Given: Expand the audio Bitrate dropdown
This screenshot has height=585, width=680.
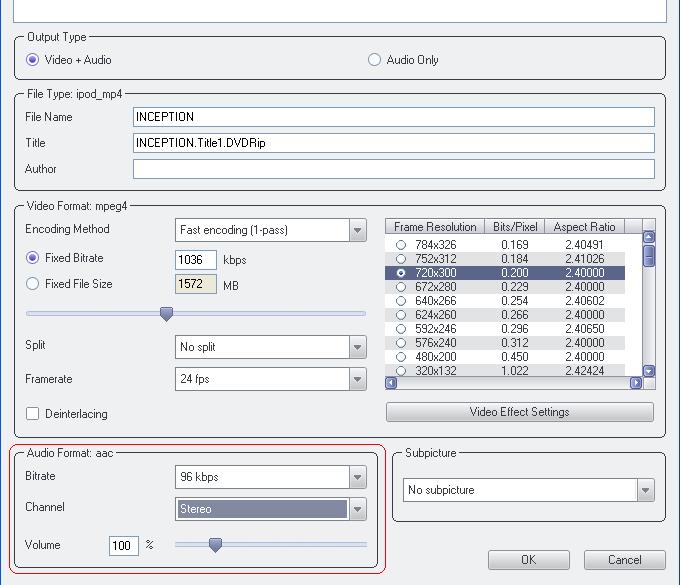Looking at the screenshot, I should (357, 477).
